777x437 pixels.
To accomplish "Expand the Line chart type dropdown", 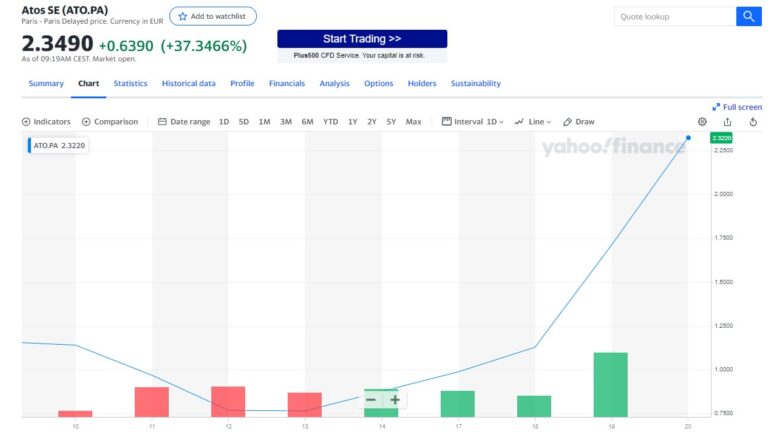I will click(533, 122).
